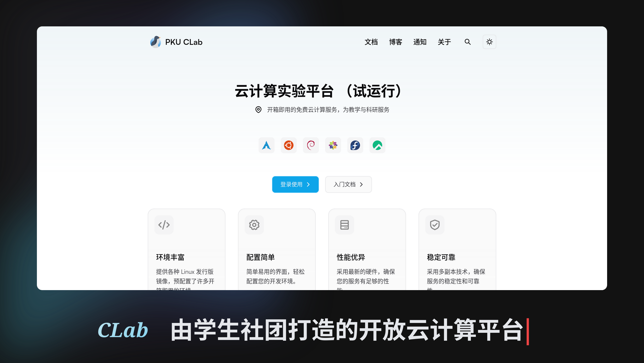The image size is (644, 363).
Task: Go to the 通知 navigation item
Action: coord(420,42)
